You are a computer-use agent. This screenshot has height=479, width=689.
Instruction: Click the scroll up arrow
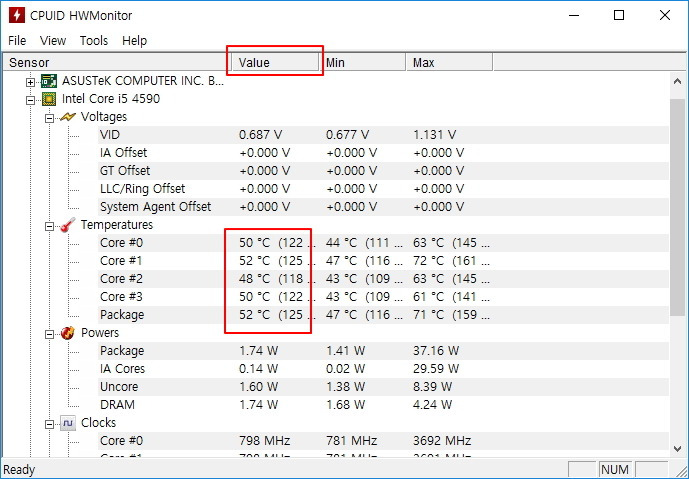point(677,82)
